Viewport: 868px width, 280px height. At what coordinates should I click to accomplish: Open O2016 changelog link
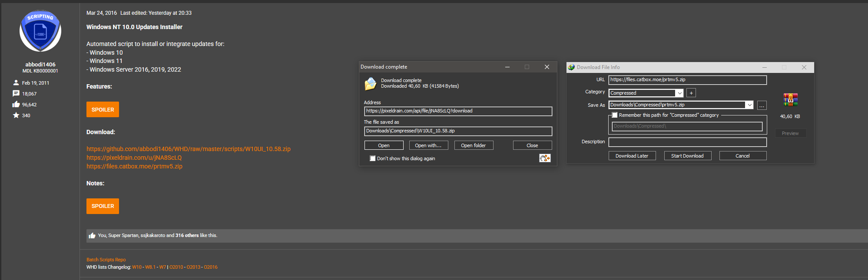(x=211, y=267)
